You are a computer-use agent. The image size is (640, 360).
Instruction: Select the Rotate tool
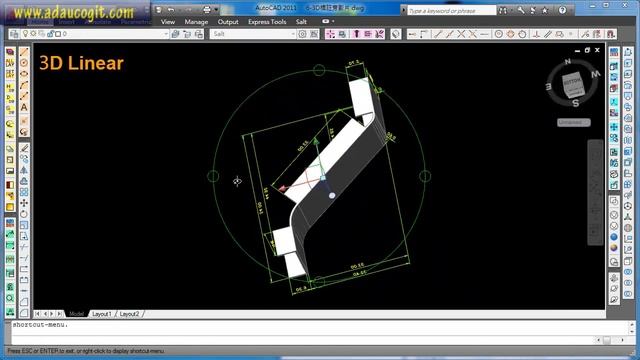point(24,214)
